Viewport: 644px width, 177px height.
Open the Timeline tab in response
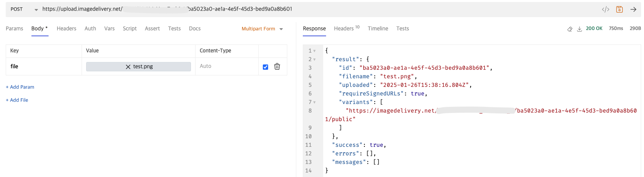(x=378, y=29)
